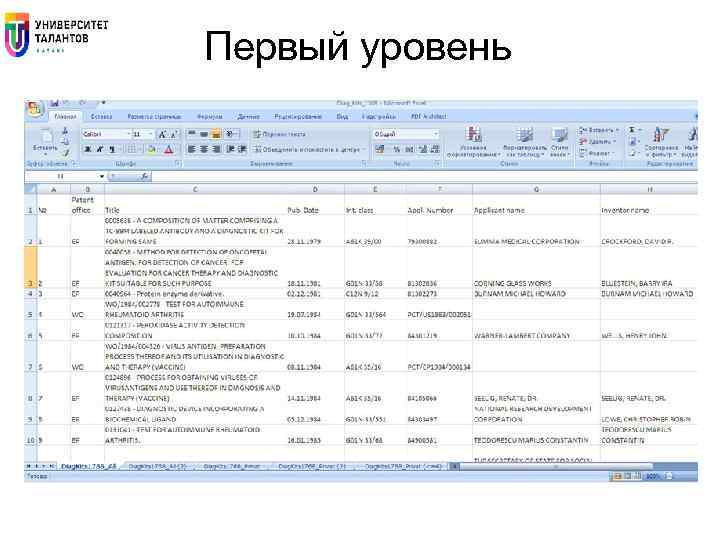Open the Формулы ribbon tab

(x=210, y=117)
